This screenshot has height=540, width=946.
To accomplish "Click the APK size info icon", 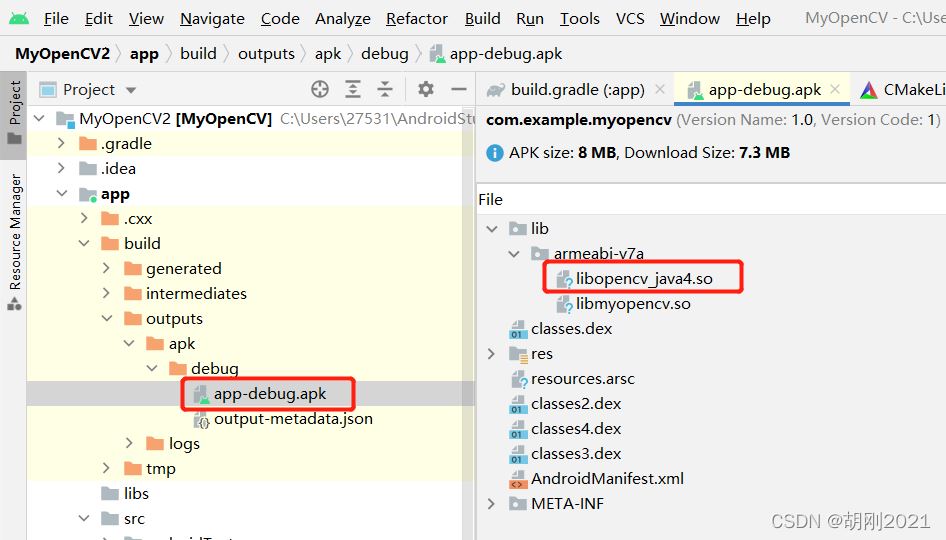I will [494, 153].
